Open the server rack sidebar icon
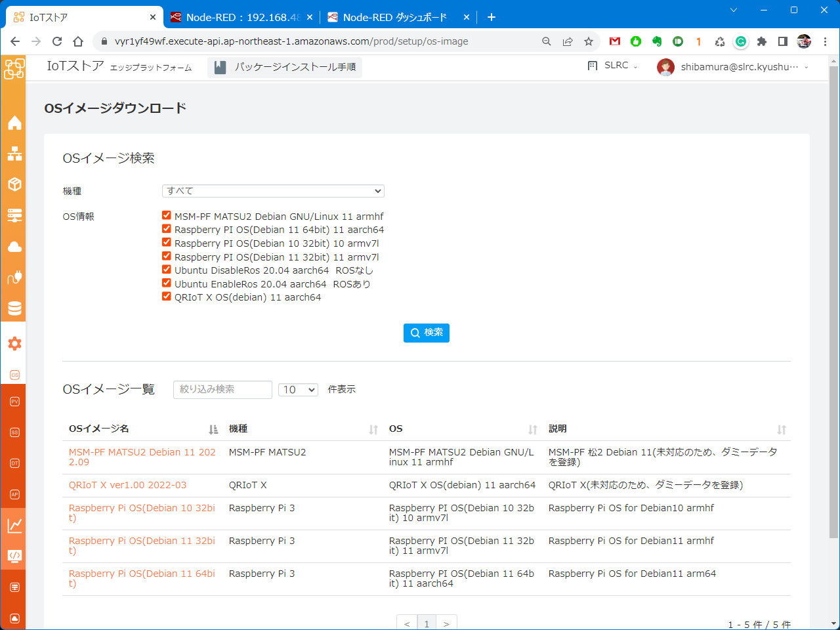840x630 pixels. (x=14, y=215)
